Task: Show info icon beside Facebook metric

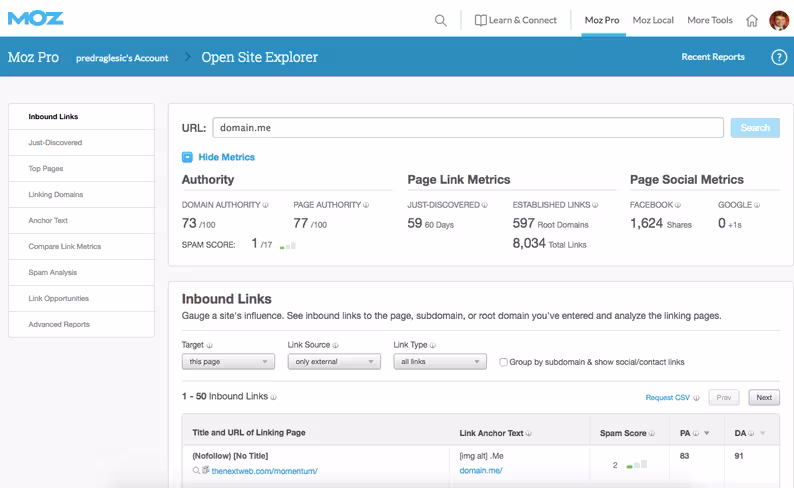Action: (678, 205)
